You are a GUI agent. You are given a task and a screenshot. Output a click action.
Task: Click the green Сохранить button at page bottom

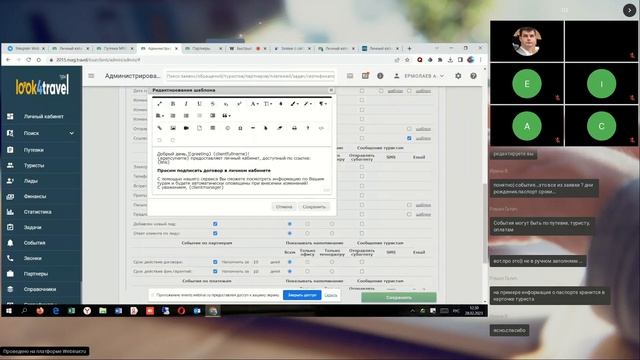399,298
